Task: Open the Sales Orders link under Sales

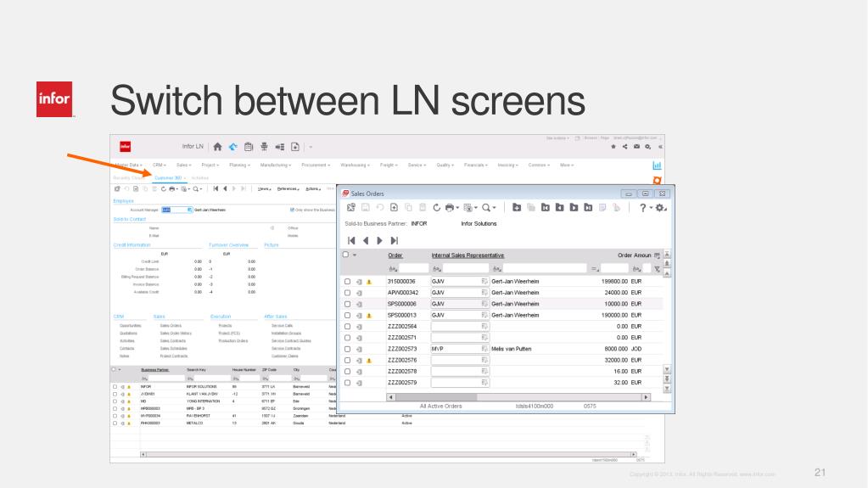Action: point(171,326)
